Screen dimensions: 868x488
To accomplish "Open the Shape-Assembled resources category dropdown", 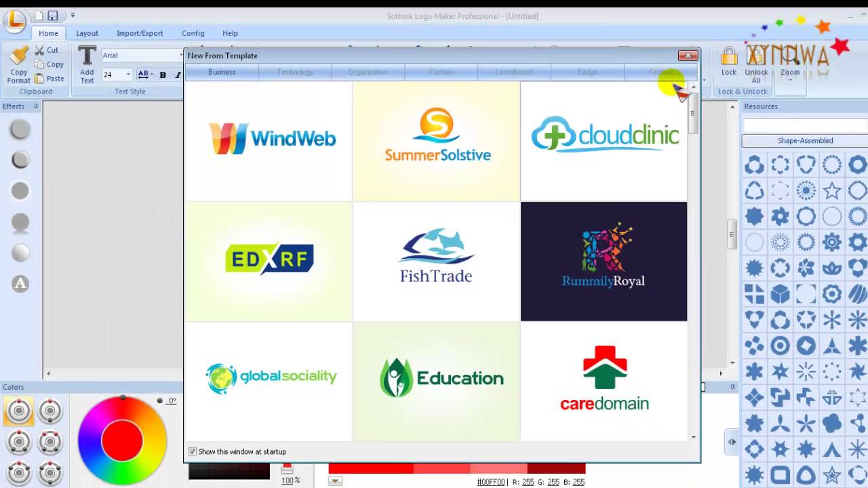I will click(805, 141).
